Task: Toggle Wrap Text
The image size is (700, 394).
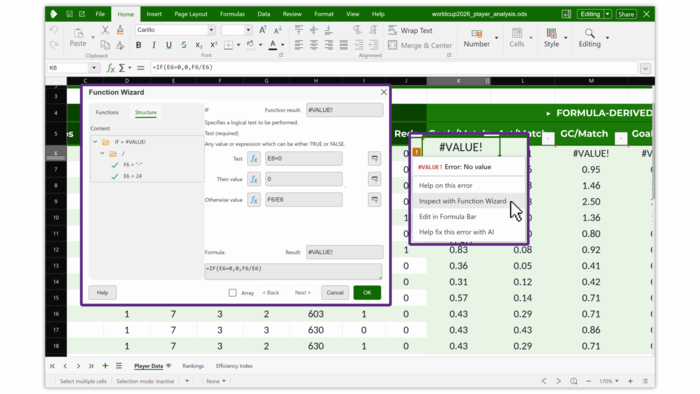Action: pos(411,30)
